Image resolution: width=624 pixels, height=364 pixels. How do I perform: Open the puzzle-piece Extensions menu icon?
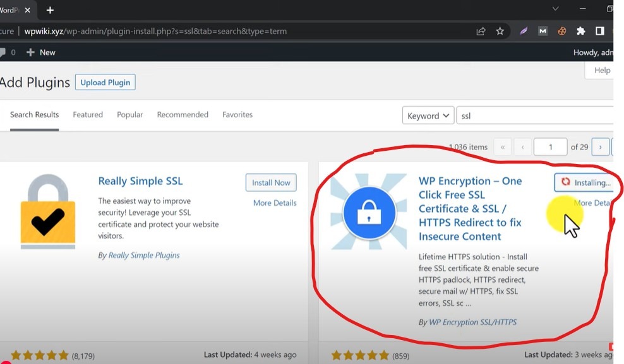(x=580, y=30)
